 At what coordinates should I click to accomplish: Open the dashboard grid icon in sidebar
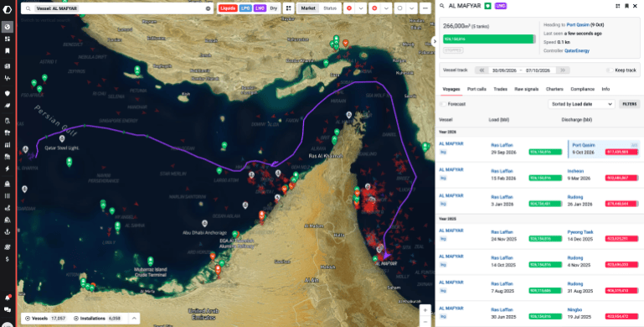tap(7, 39)
